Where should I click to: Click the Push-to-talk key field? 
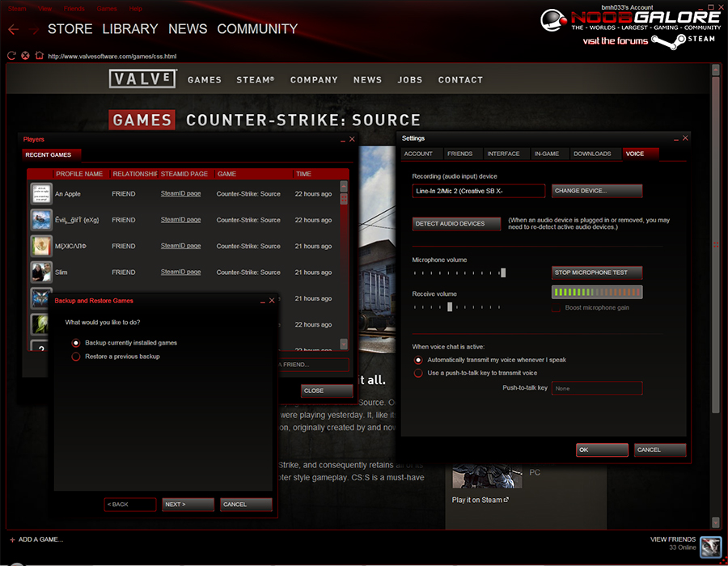coord(597,388)
